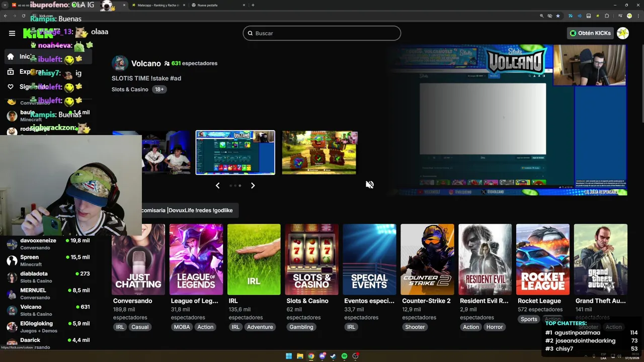This screenshot has width=644, height=362.
Task: Click the Obtén KICKs button
Action: tap(590, 33)
